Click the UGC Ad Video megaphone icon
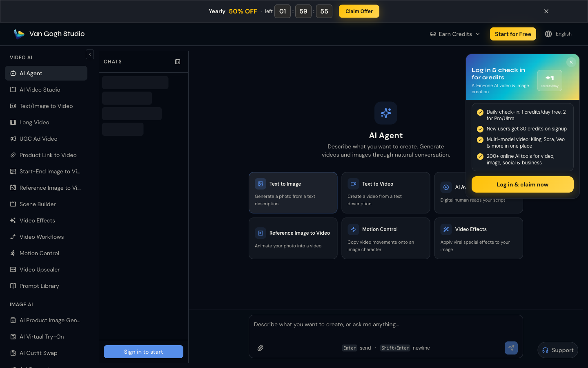Screen dimensions: 588x368 13,139
